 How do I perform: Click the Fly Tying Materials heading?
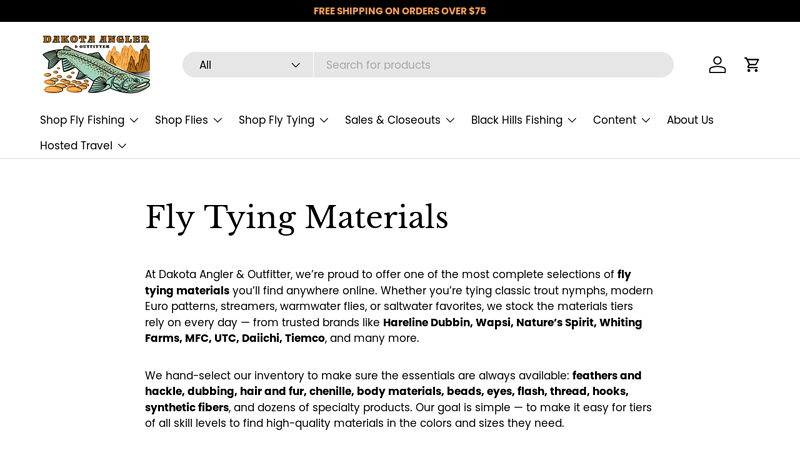[x=296, y=217]
